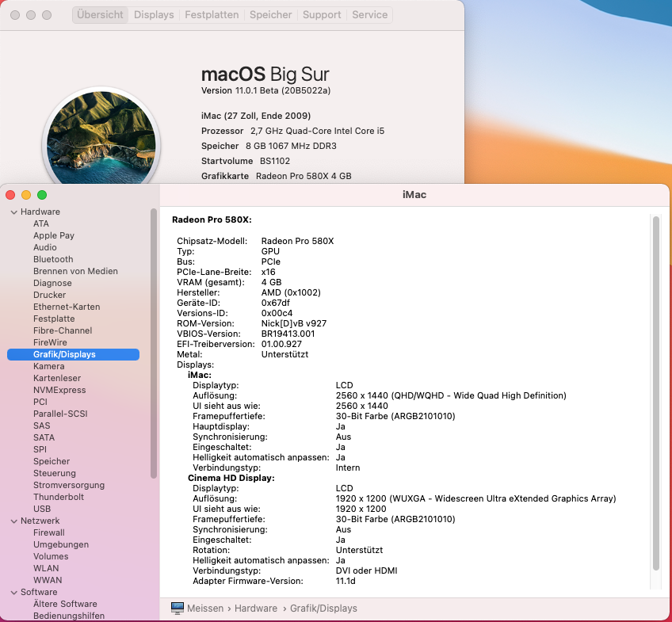Click the 2560 x 1440 QHD/WQHD resolution value

click(451, 395)
